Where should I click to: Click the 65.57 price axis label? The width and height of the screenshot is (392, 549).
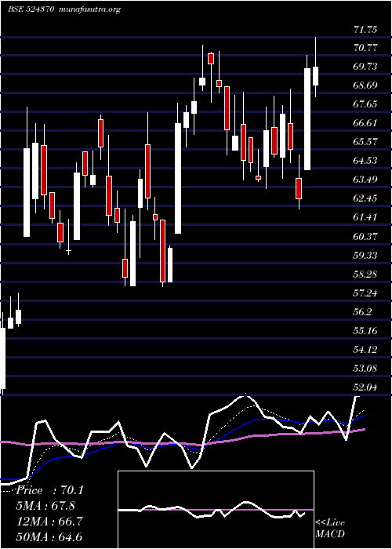(x=365, y=142)
